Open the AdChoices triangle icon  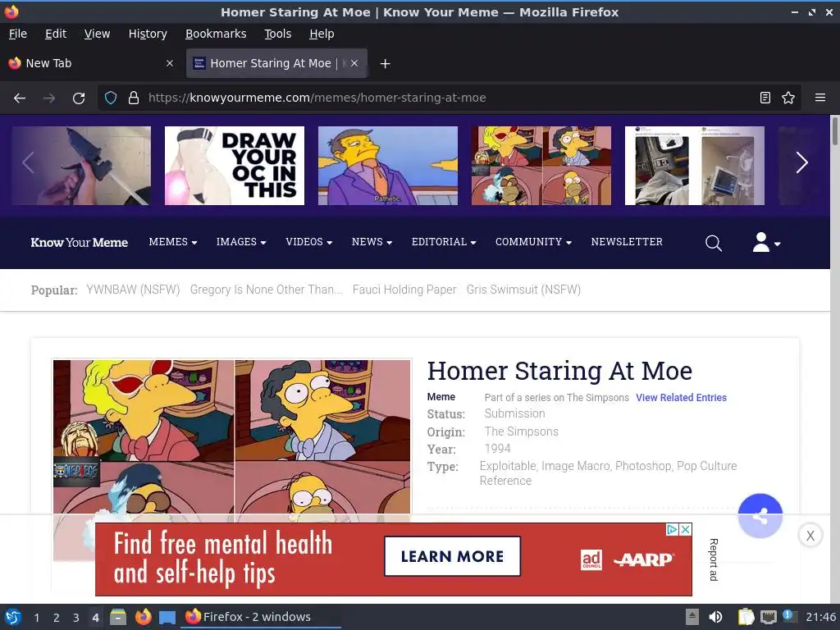673,529
